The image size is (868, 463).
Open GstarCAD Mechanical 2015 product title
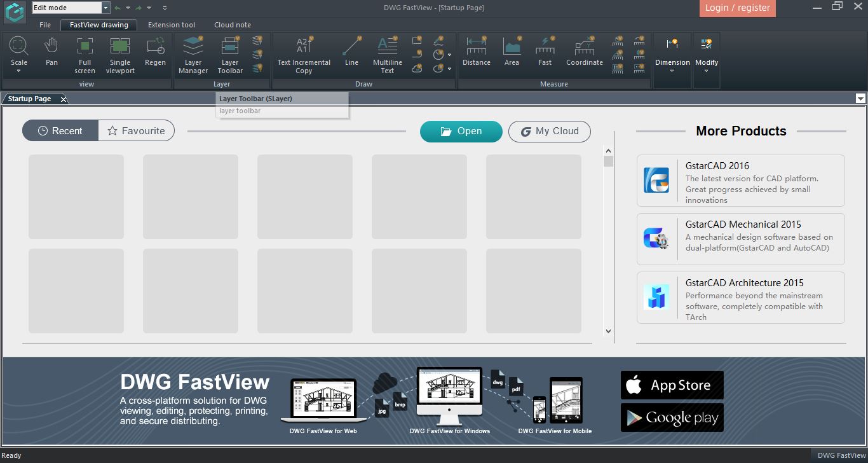pos(743,224)
